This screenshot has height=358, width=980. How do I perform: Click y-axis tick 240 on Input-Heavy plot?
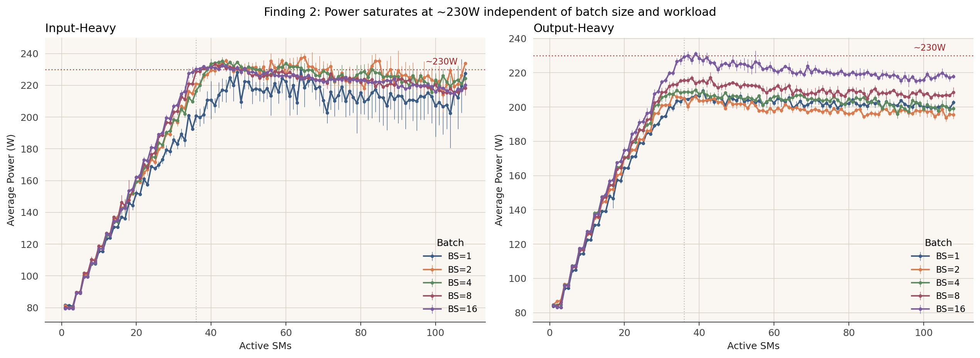pyautogui.click(x=30, y=54)
